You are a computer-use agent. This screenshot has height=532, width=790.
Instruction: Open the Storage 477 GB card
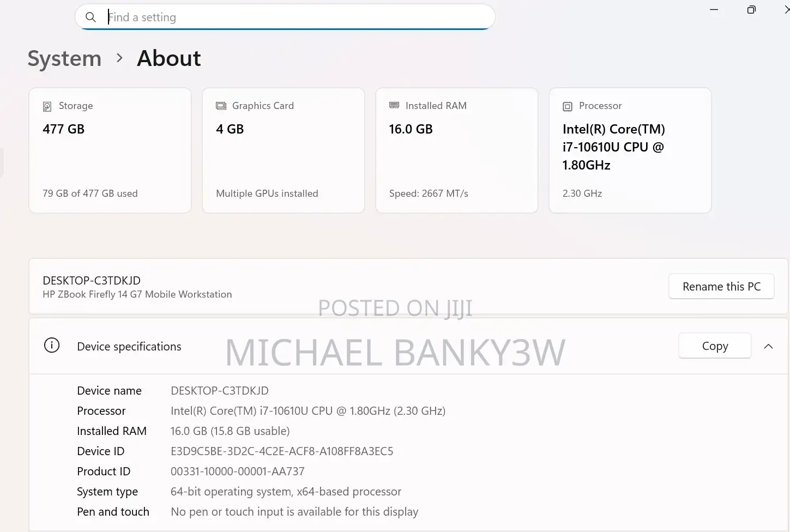[110, 150]
